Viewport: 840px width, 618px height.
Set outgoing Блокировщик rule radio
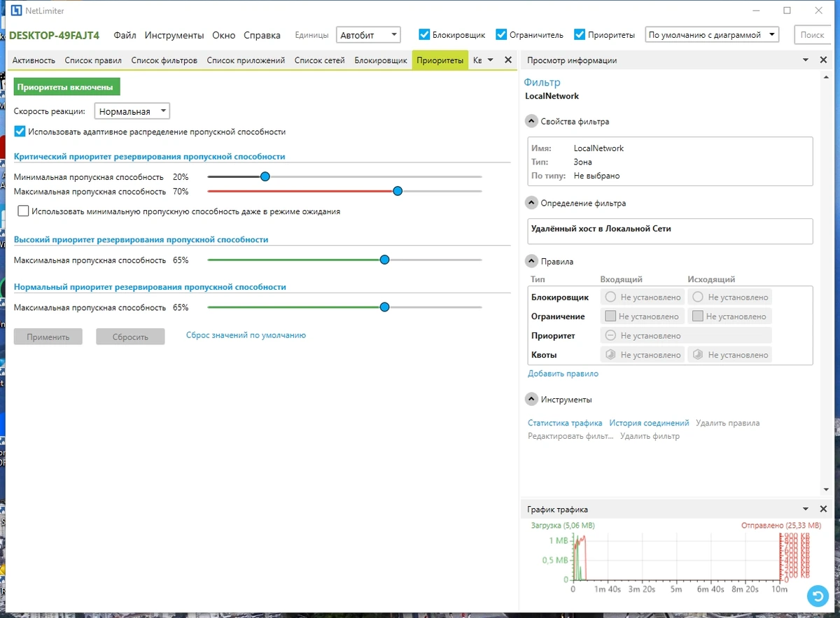(698, 297)
